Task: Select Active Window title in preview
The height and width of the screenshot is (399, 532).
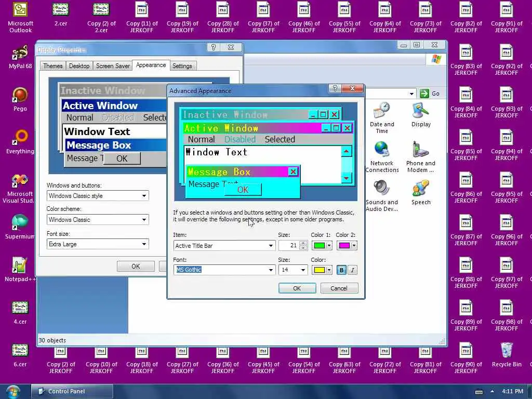Action: point(221,128)
